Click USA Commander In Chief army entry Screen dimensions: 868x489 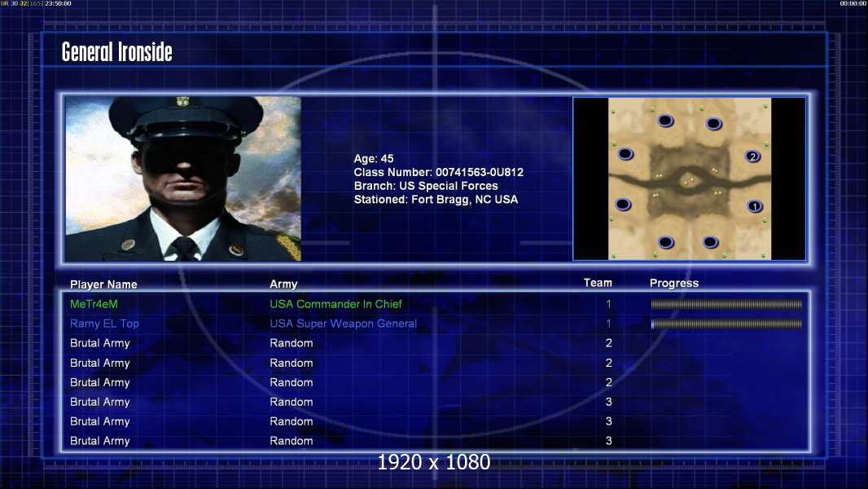[x=336, y=304]
